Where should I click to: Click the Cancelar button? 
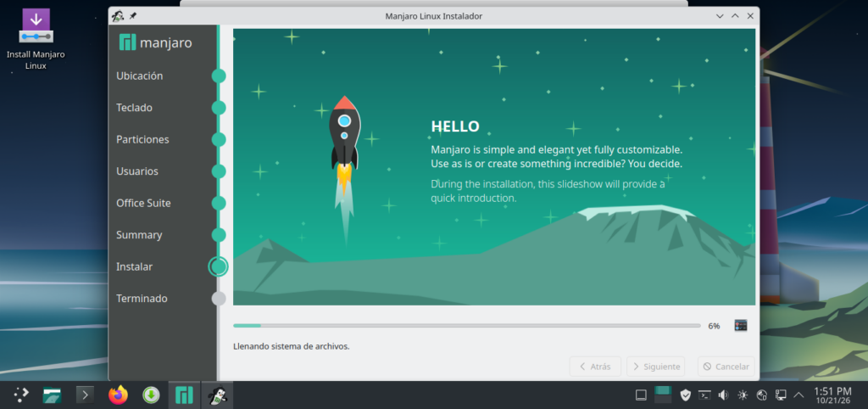point(726,367)
